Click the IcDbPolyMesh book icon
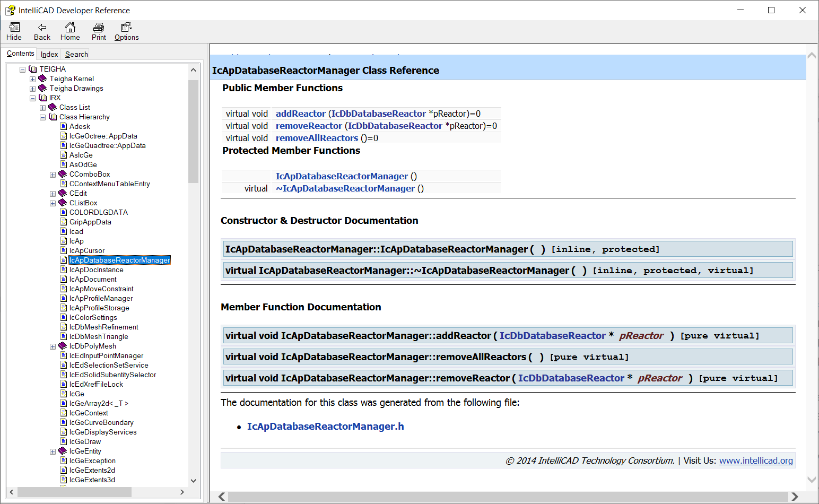 click(x=63, y=346)
